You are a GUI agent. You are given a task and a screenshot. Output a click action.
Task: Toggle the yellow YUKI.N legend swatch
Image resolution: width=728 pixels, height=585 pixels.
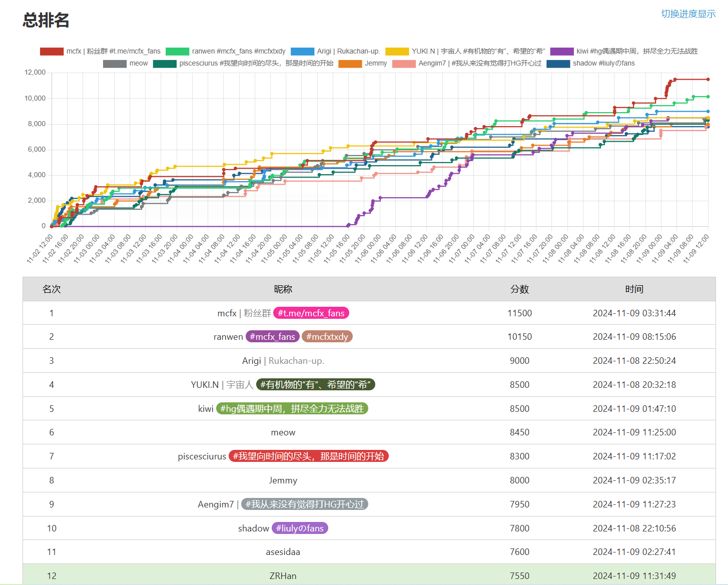(397, 51)
